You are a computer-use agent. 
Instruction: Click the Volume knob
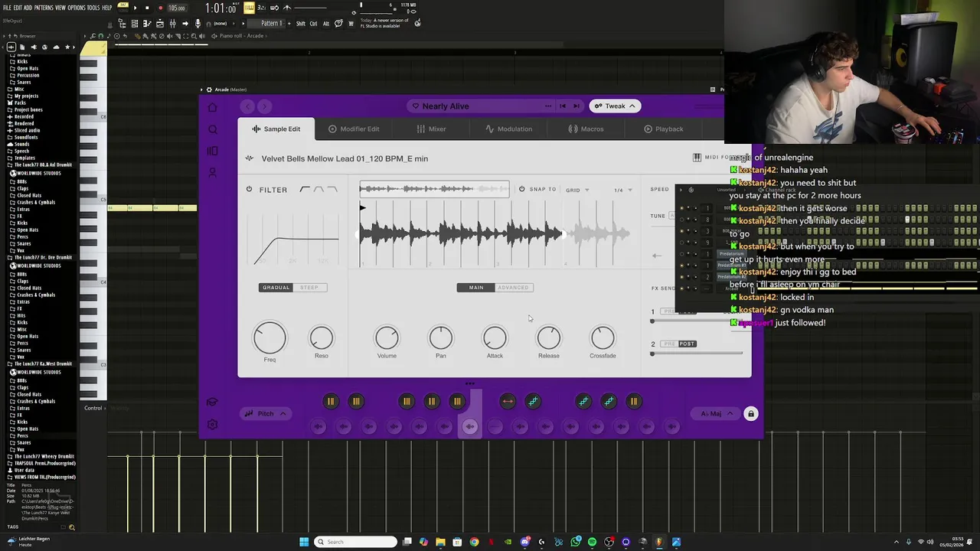(x=387, y=337)
